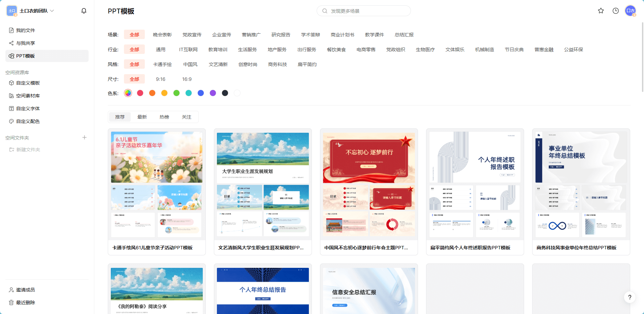644x314 pixels.
Task: Click the help question mark button
Action: point(630,297)
